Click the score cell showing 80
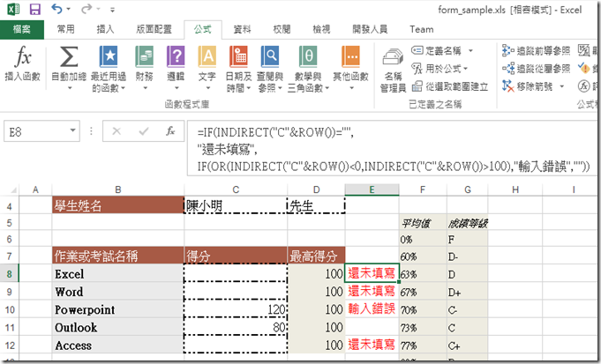 pyautogui.click(x=236, y=327)
